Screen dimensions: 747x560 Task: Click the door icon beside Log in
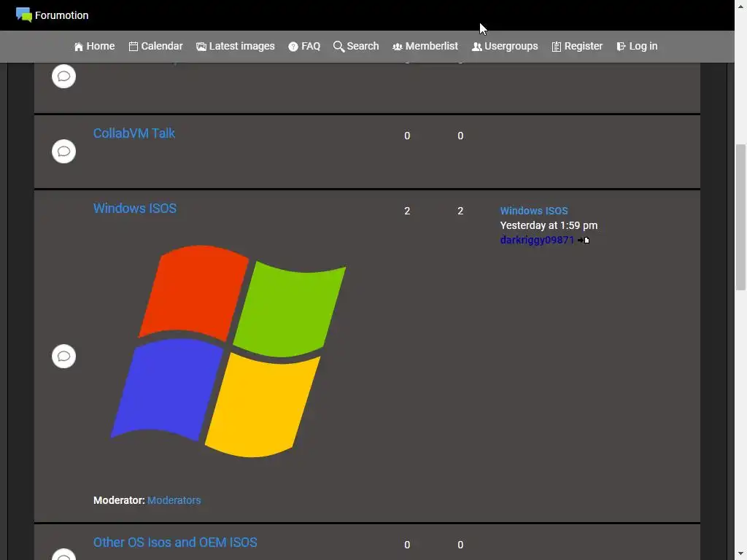622,47
